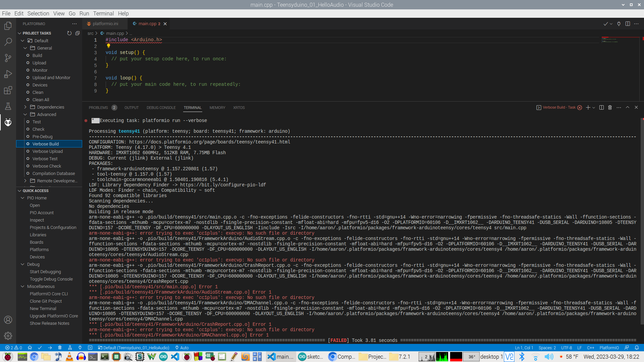Screen dimensions: 644x362
Task: Split the editor right
Action: [x=628, y=24]
